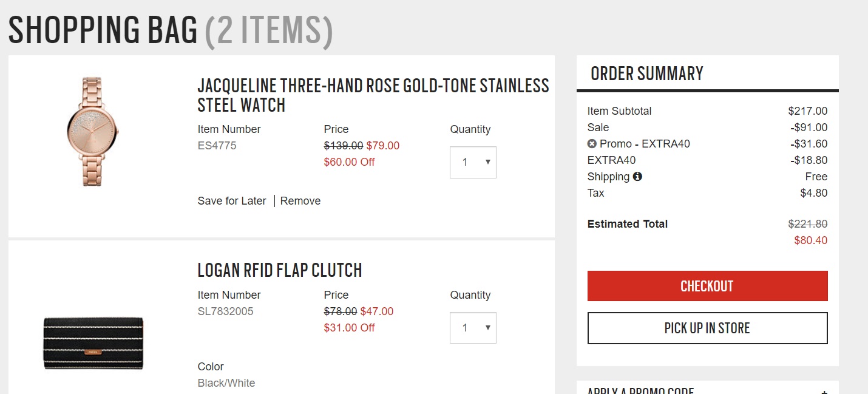
Task: Click the Black/White color value
Action: [x=226, y=383]
